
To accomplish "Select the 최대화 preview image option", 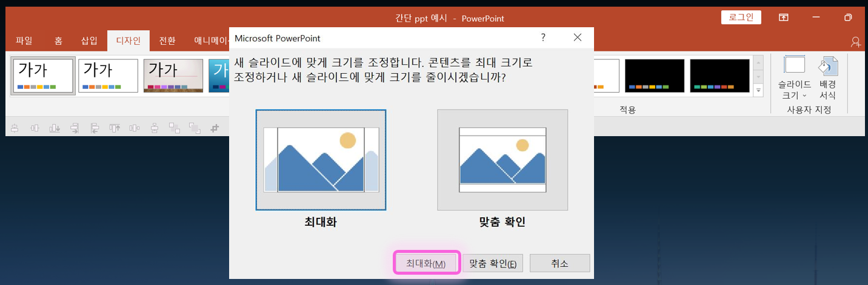I will (x=321, y=160).
